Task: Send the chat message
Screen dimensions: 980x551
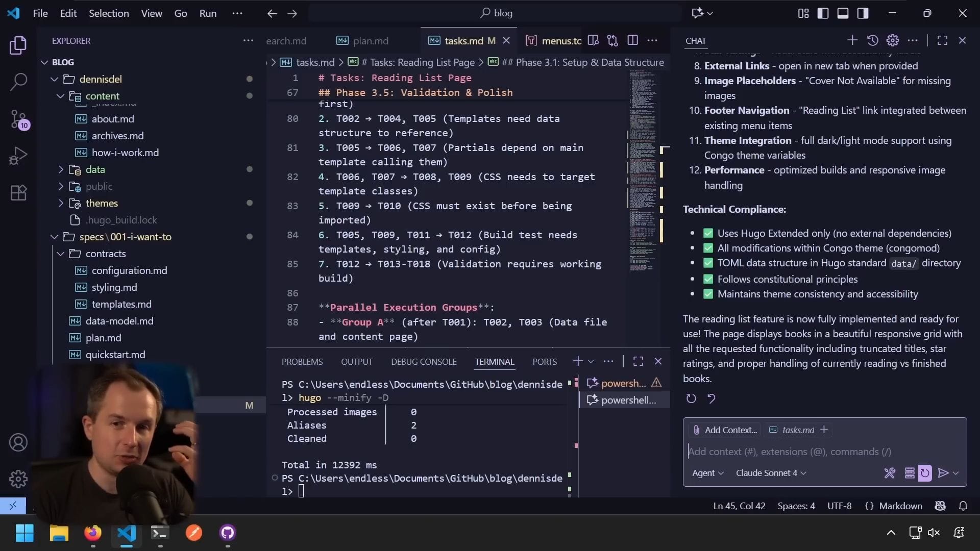Action: pyautogui.click(x=943, y=473)
